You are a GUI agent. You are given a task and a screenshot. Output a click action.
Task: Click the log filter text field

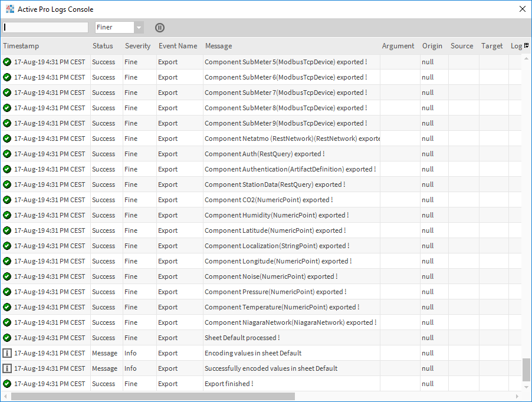(45, 28)
